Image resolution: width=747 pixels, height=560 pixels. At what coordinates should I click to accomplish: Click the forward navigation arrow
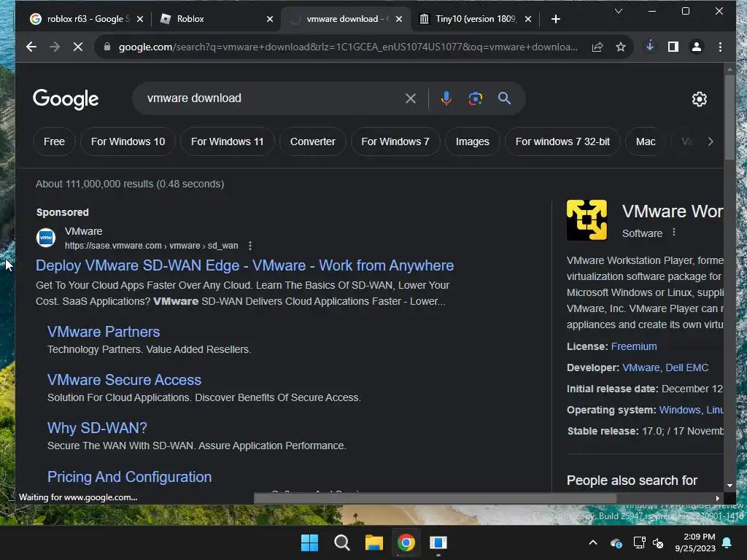tap(55, 47)
